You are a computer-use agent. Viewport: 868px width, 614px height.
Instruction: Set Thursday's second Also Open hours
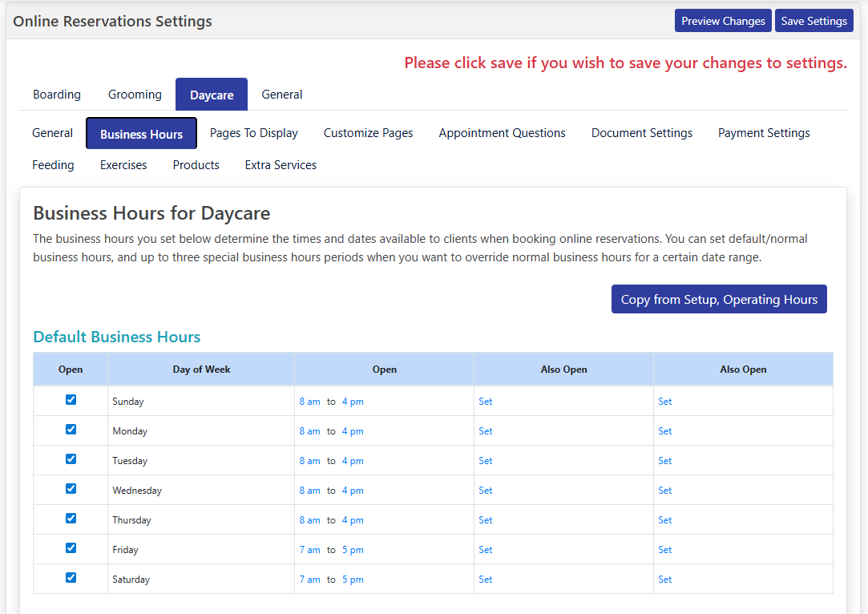(x=665, y=520)
